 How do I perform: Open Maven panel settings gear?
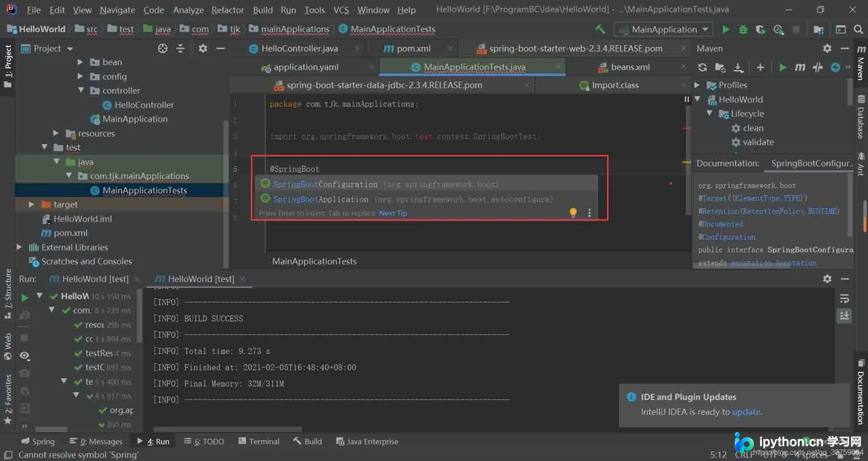tap(827, 48)
